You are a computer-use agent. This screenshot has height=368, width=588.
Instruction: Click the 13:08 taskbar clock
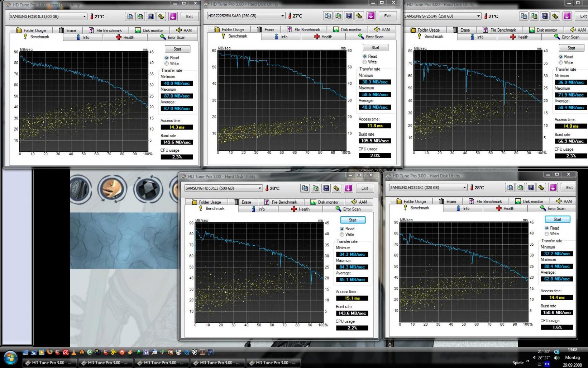(572, 350)
